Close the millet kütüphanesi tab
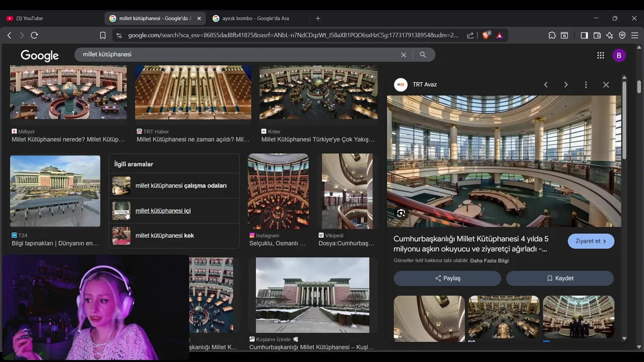The width and height of the screenshot is (644, 362). pos(199,18)
